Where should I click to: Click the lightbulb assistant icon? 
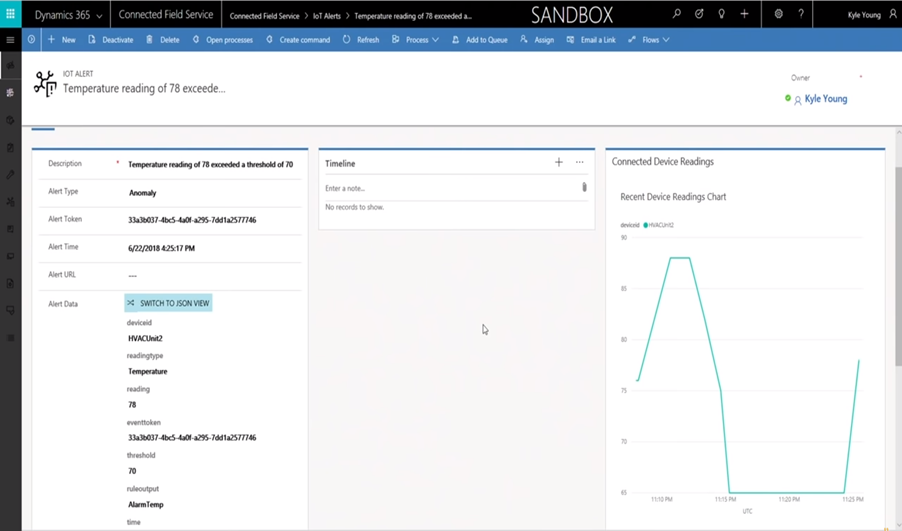click(721, 14)
